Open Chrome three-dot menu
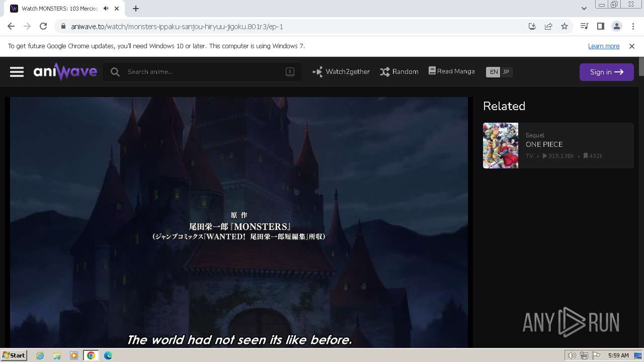 633,26
